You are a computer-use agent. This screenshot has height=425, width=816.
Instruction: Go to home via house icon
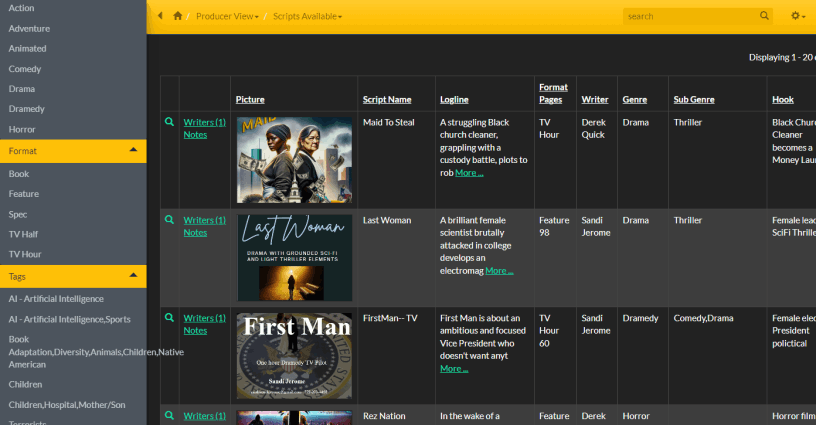[177, 16]
